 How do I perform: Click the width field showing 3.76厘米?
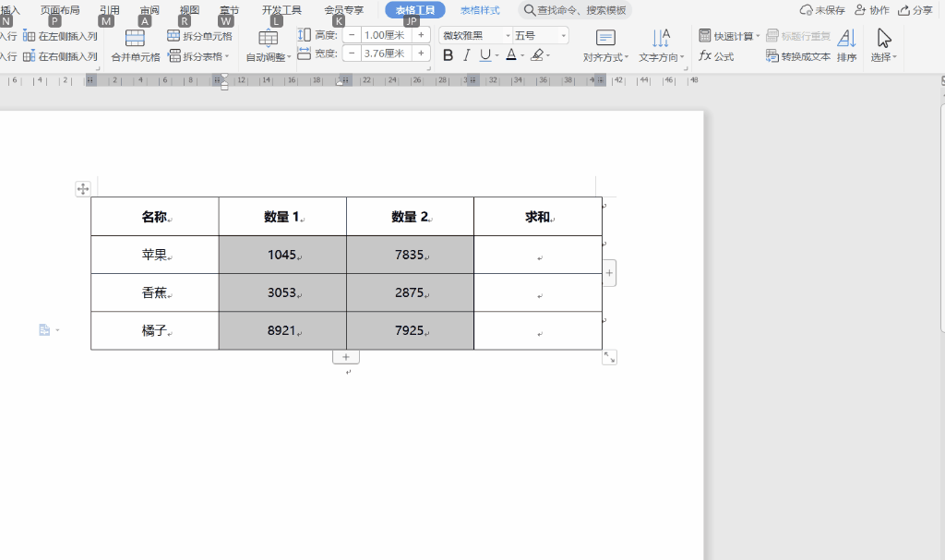387,54
